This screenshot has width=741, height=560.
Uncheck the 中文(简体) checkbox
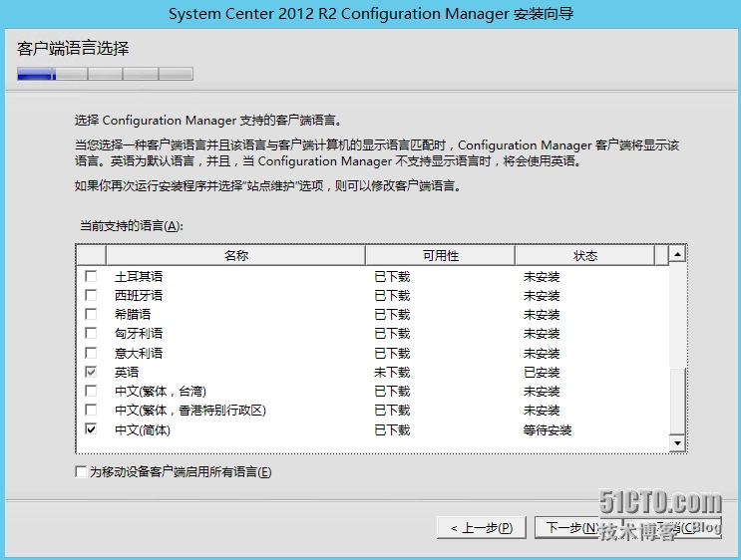tap(91, 429)
